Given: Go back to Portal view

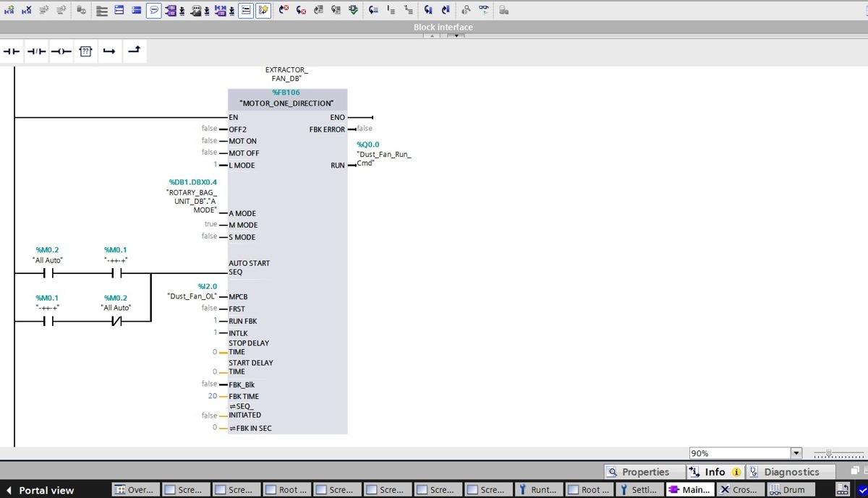Looking at the screenshot, I should coord(41,490).
